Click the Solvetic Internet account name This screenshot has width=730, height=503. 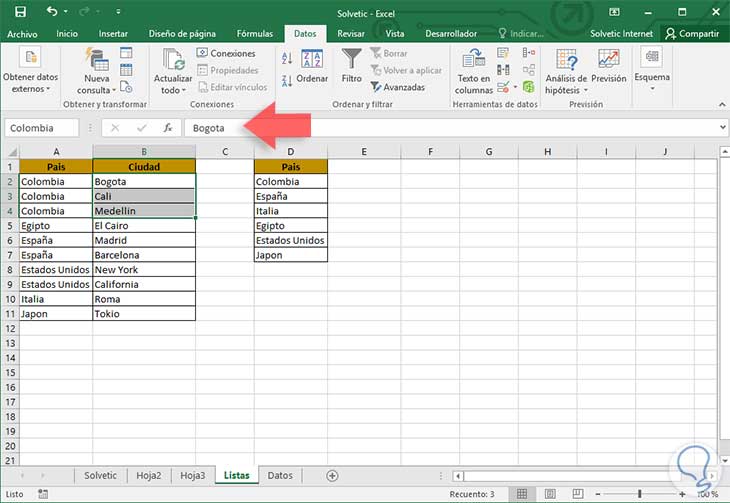click(x=621, y=34)
